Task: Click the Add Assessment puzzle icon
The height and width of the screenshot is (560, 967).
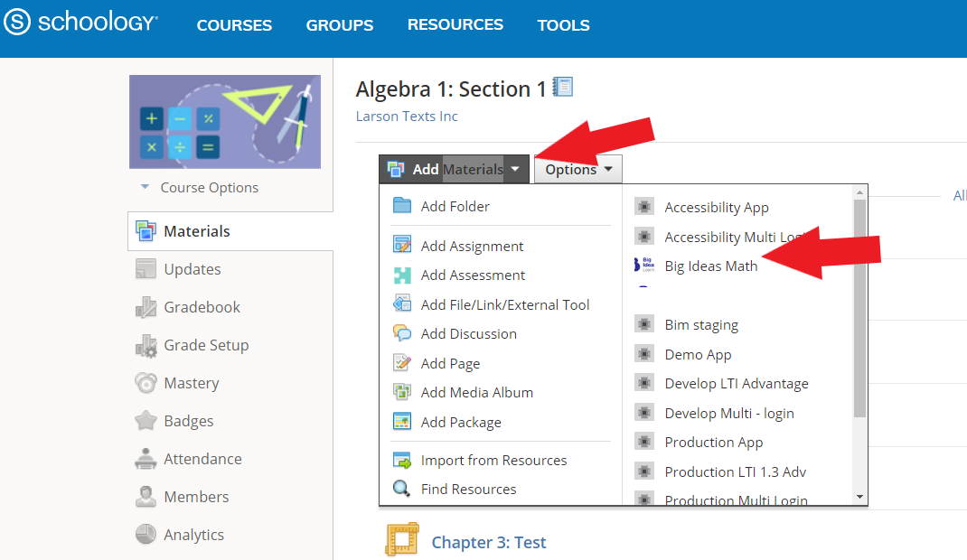Action: coord(402,275)
